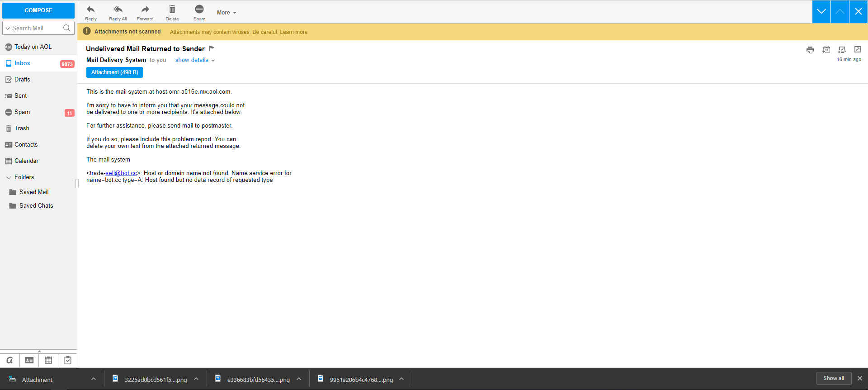This screenshot has width=868, height=390.
Task: Open options for Attachment download
Action: (94, 379)
